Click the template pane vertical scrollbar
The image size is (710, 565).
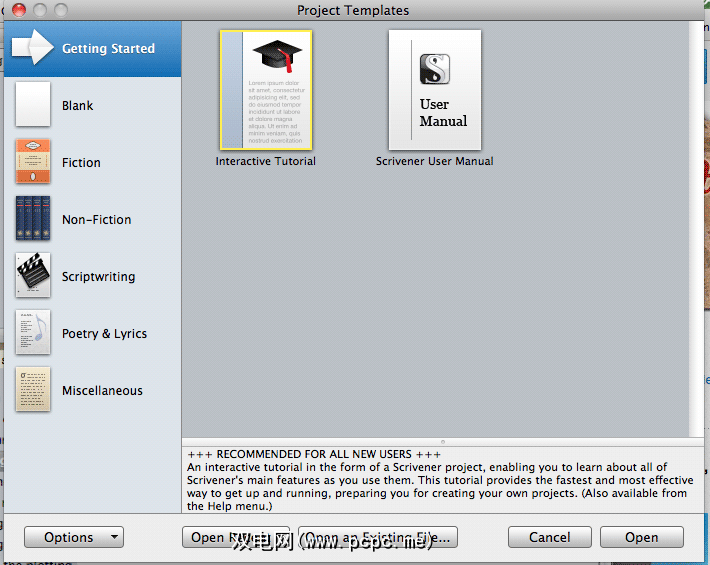[x=696, y=229]
